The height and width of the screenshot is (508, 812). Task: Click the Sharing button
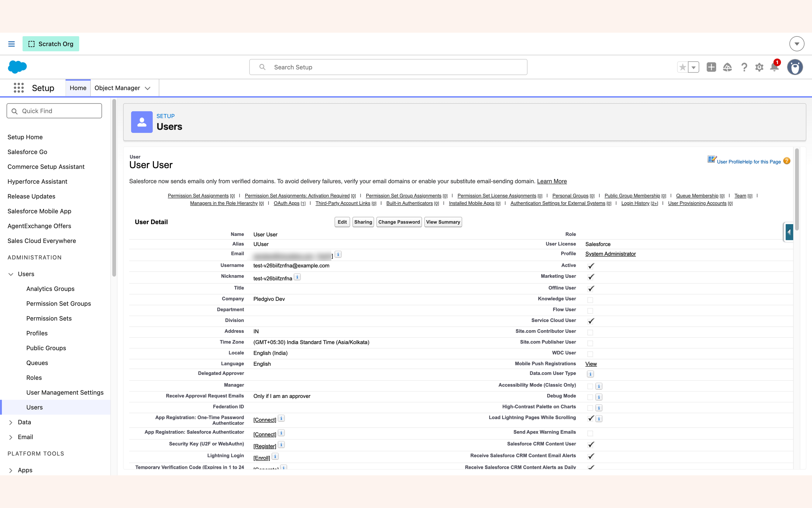click(363, 222)
